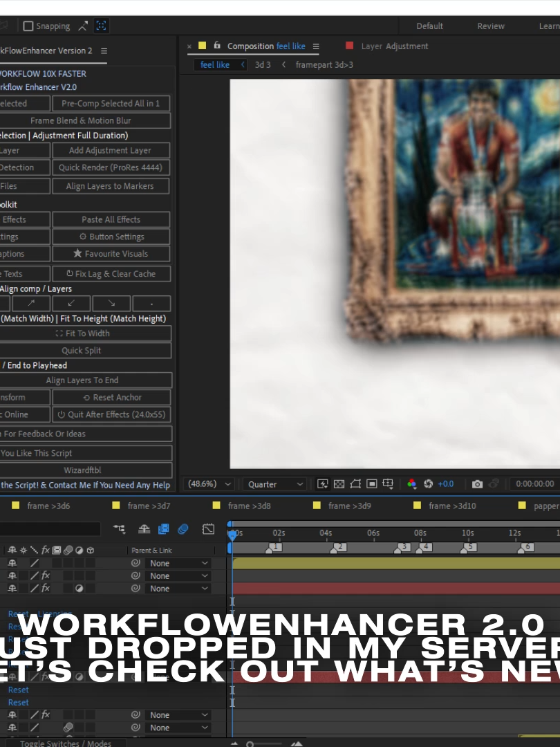
Task: Click the exposure value +0.0
Action: click(x=446, y=484)
